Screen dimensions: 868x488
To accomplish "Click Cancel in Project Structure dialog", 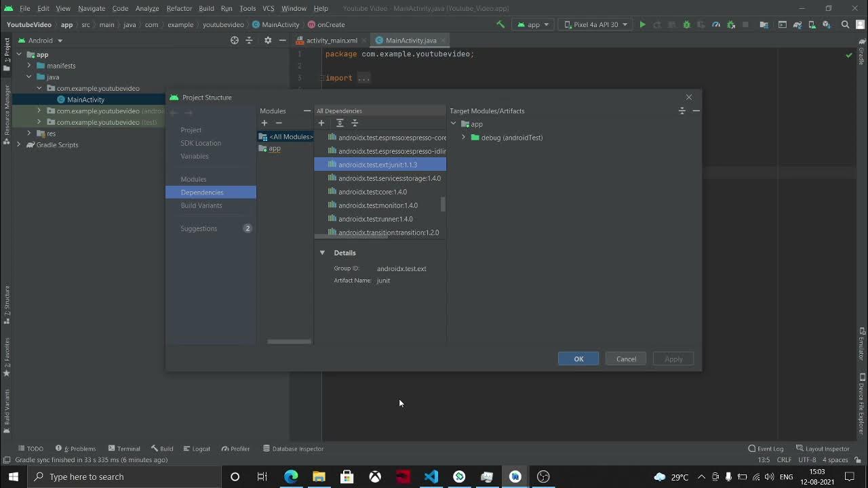I will click(x=626, y=359).
